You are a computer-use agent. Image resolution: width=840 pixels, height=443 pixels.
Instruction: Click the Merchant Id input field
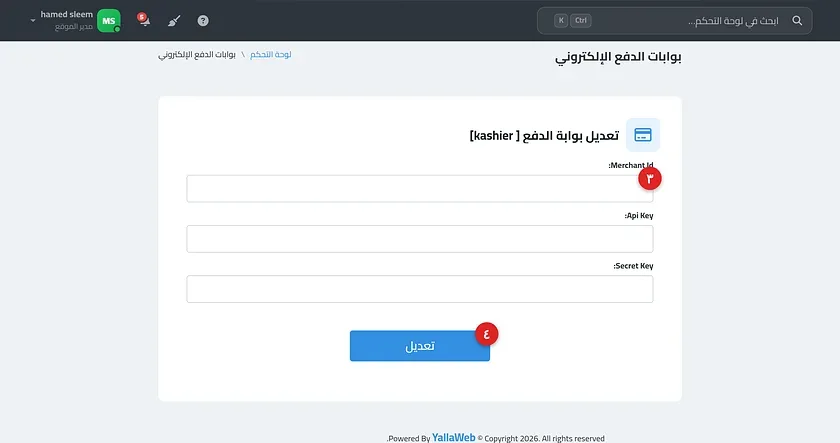coord(419,189)
